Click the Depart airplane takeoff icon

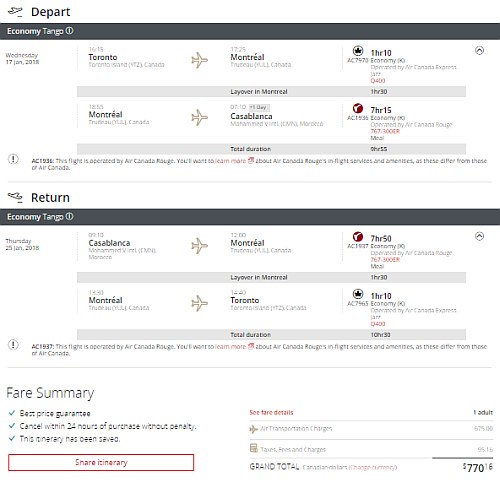(15, 12)
